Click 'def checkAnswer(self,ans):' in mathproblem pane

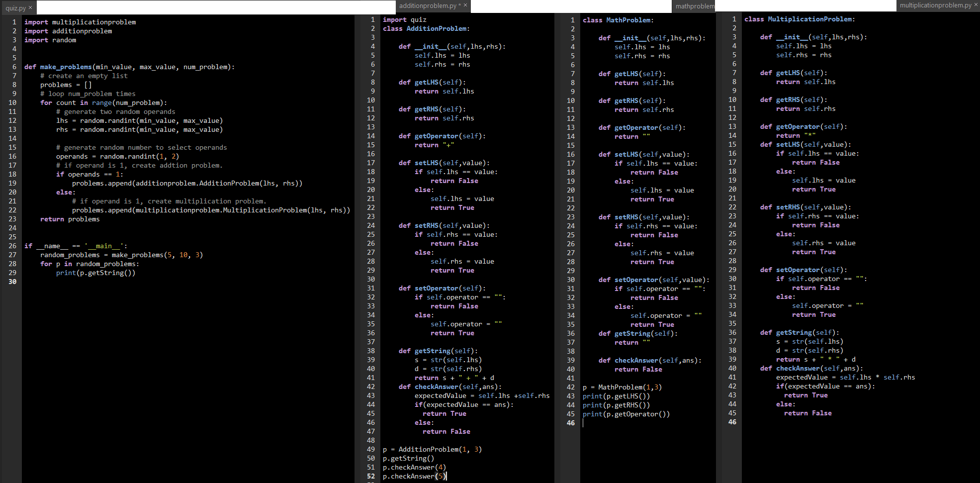coord(650,360)
